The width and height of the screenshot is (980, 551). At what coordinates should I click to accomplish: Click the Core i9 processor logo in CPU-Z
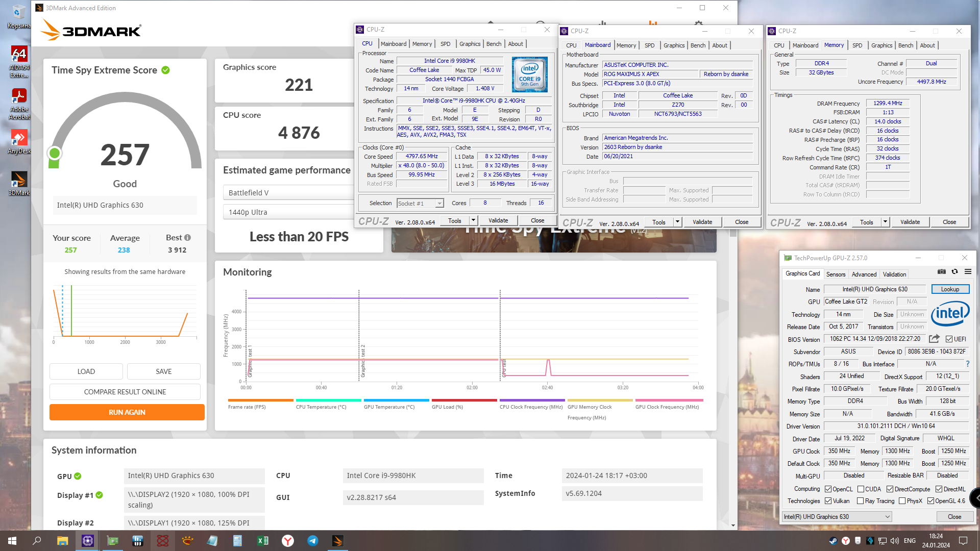[530, 74]
